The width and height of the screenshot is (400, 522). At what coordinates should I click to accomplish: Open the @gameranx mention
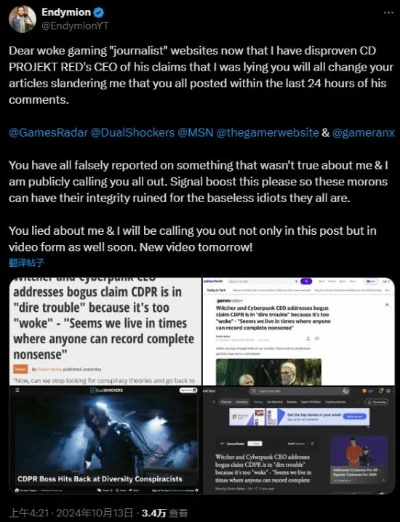point(364,133)
